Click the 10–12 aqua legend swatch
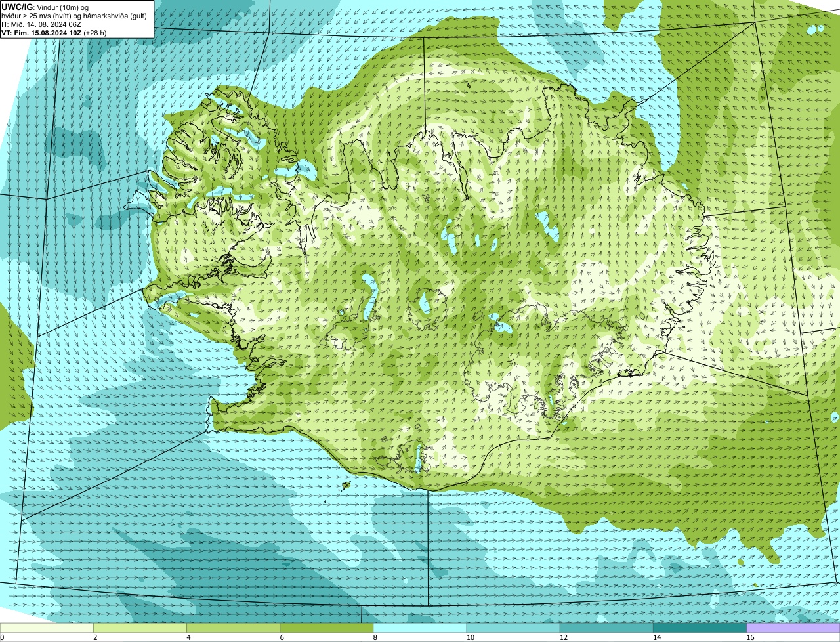This screenshot has width=840, height=642. point(513,628)
